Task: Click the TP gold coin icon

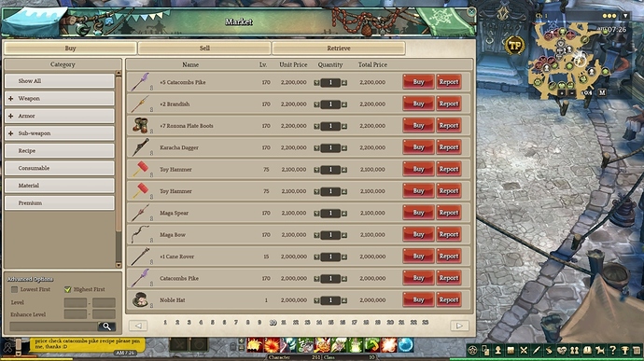Action: (514, 45)
